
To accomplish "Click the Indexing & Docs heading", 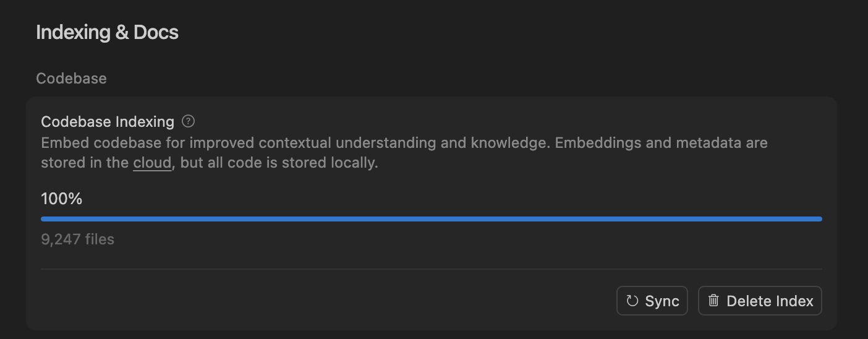I will pyautogui.click(x=107, y=32).
